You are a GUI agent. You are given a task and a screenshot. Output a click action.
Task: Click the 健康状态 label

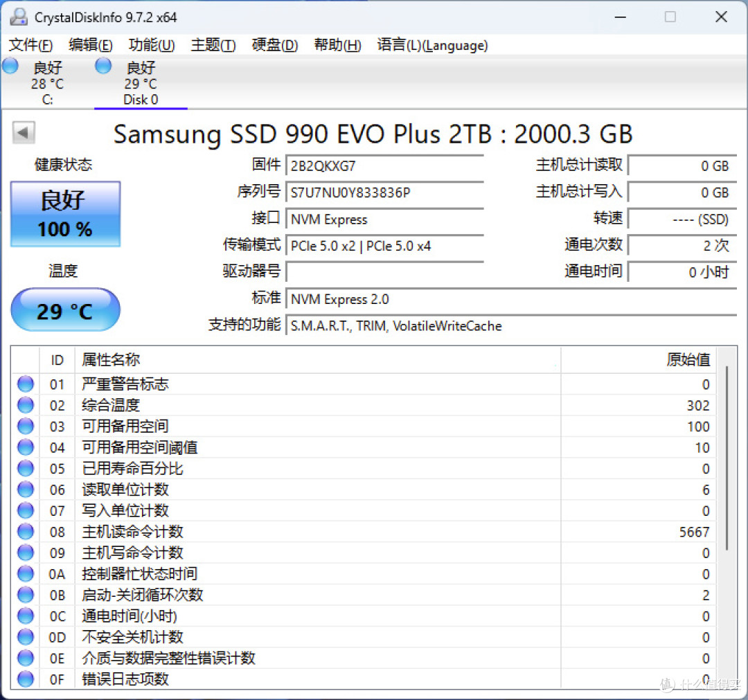(63, 165)
